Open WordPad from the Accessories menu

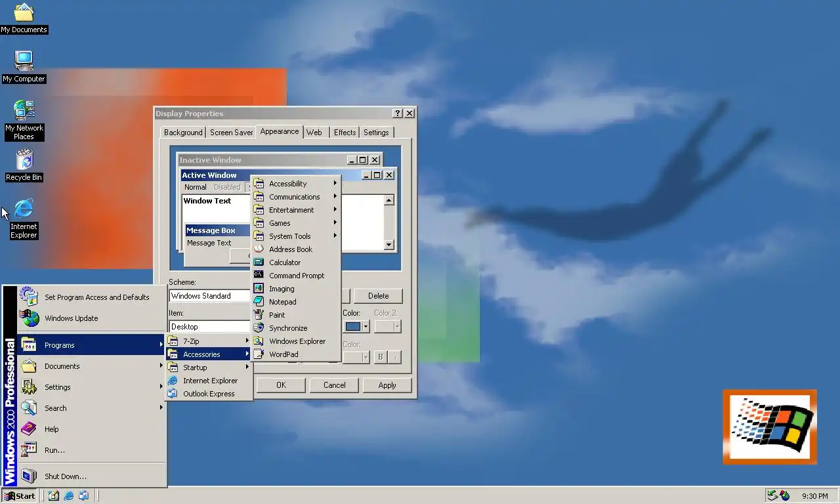(295, 354)
